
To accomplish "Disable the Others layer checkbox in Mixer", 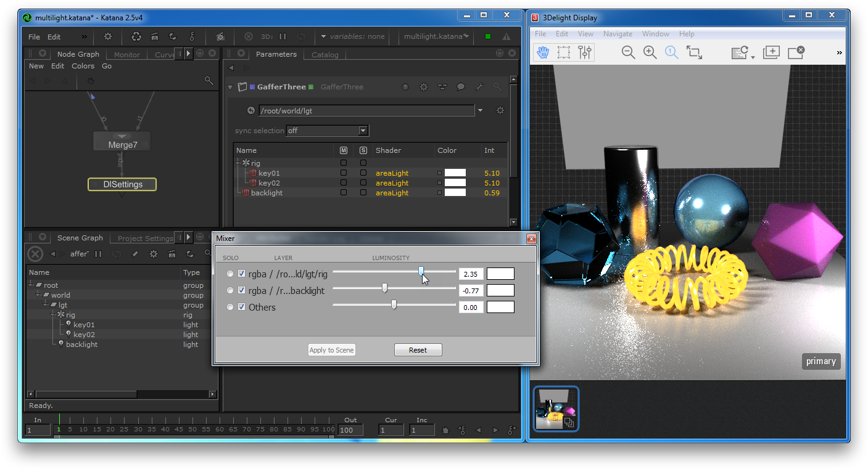I will 241,306.
